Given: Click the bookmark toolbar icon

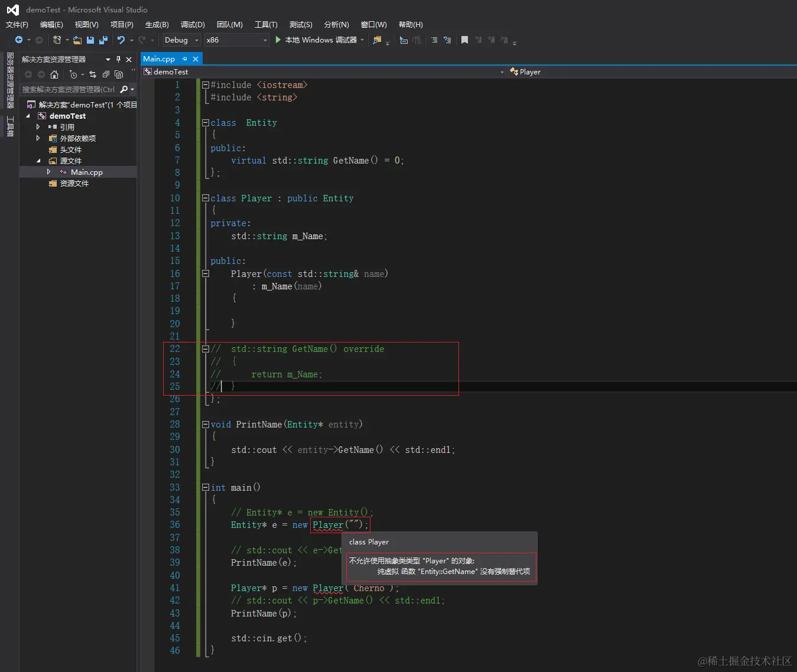Looking at the screenshot, I should (464, 40).
